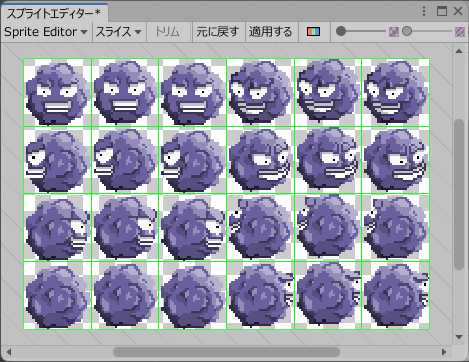
Task: Select the fifth sprite in the second row
Action: click(x=328, y=160)
